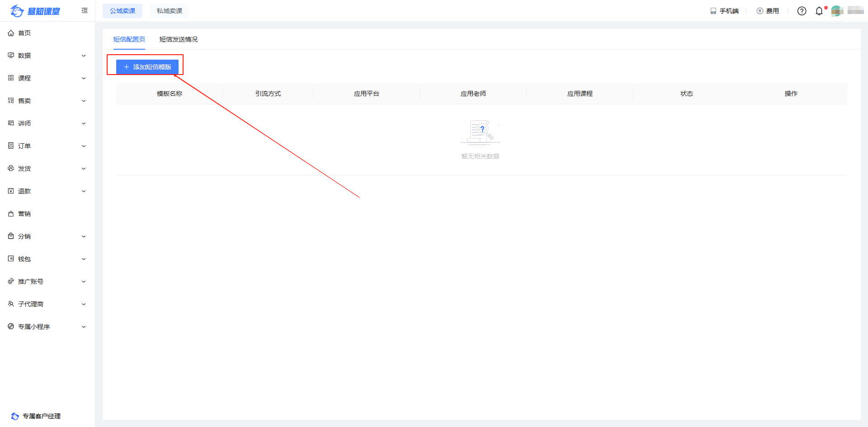Click the 模板名称 column header
Image resolution: width=868 pixels, height=427 pixels.
(170, 94)
